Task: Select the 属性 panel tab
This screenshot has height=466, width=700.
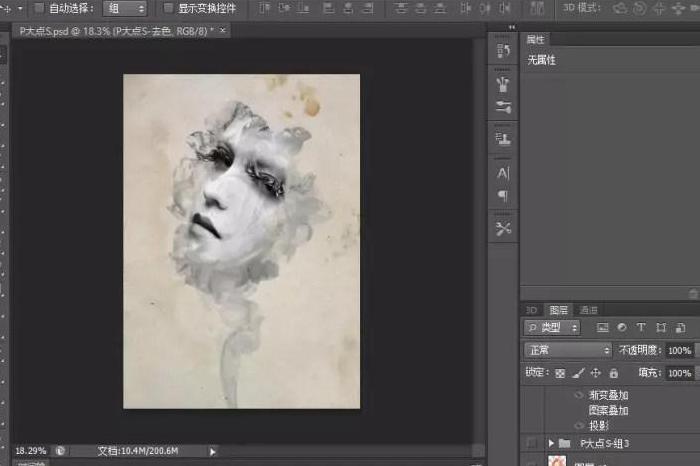Action: point(535,40)
